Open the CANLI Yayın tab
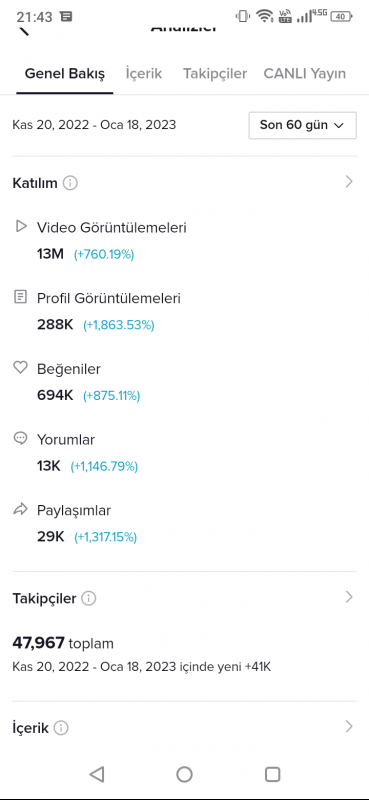Image resolution: width=369 pixels, height=800 pixels. pyautogui.click(x=305, y=73)
